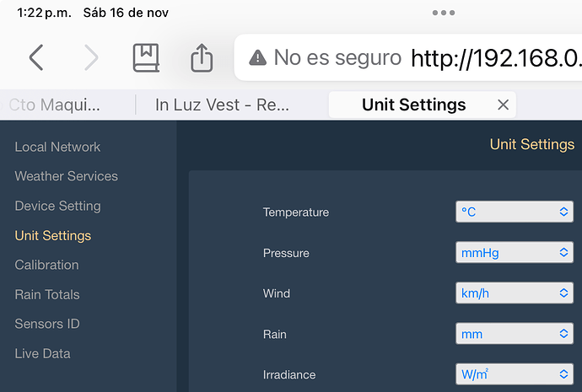Image resolution: width=582 pixels, height=392 pixels.
Task: Select Calibration in the sidebar
Action: click(x=46, y=265)
